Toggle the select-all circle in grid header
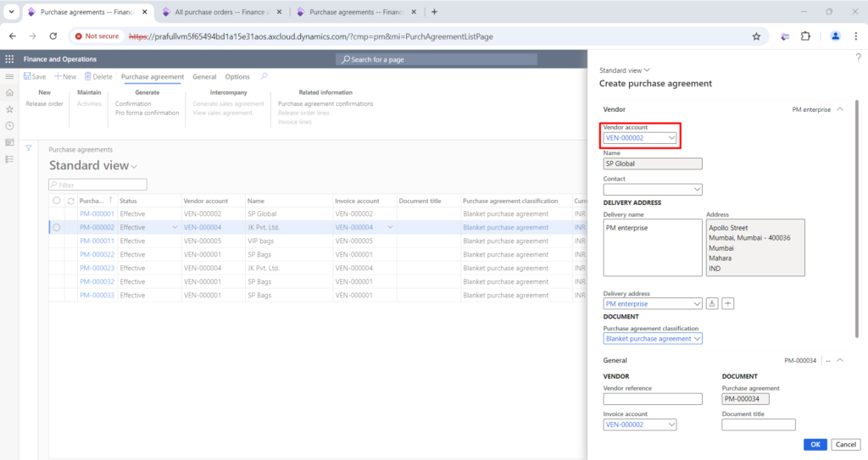The image size is (868, 460). click(57, 201)
